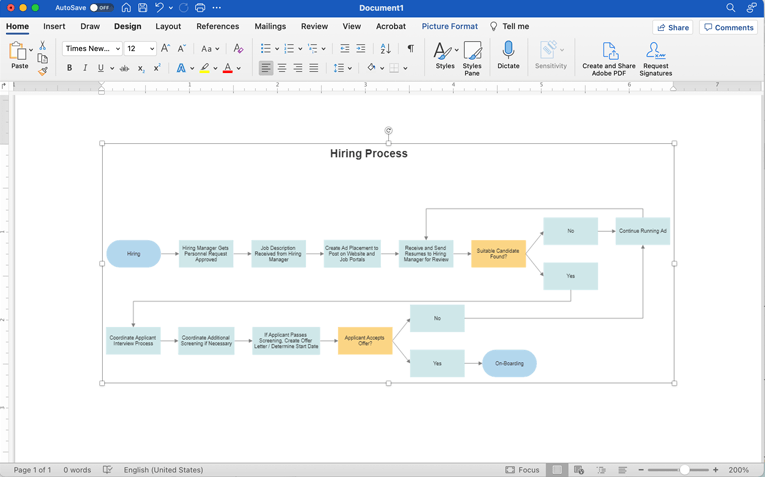Click the zoom in plus button
Screen dimensions: 765x477
[x=716, y=470]
